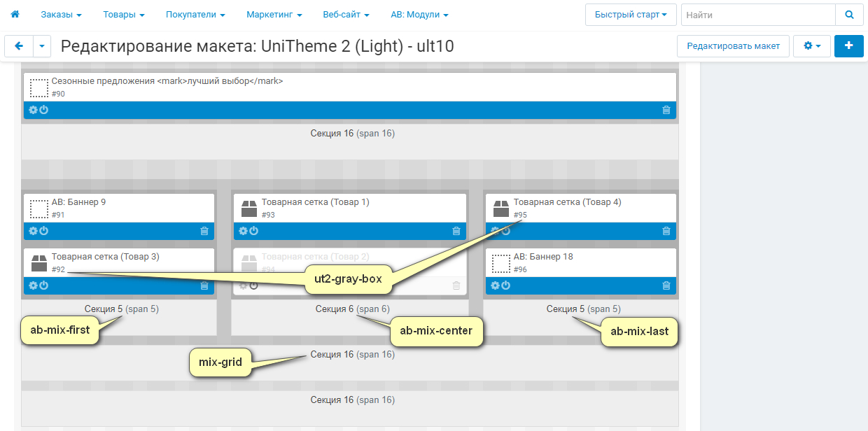This screenshot has height=431, width=868.
Task: Expand caret dropdown next to back arrow
Action: [x=43, y=46]
